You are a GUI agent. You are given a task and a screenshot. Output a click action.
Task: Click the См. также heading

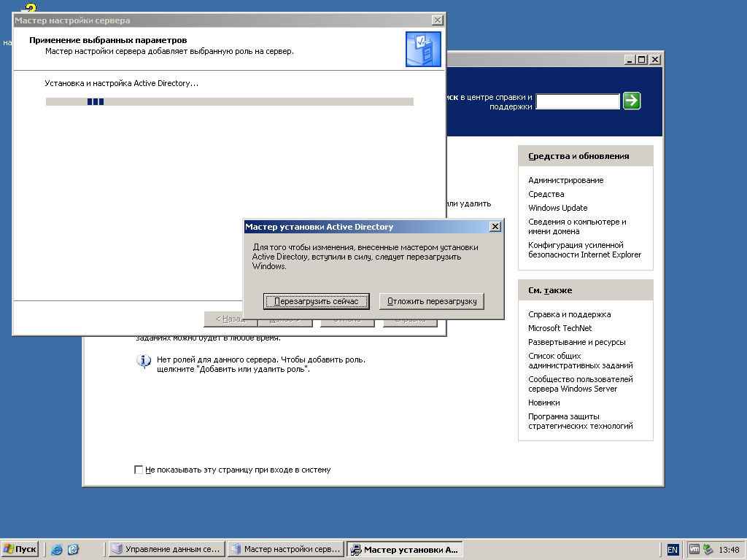click(550, 290)
